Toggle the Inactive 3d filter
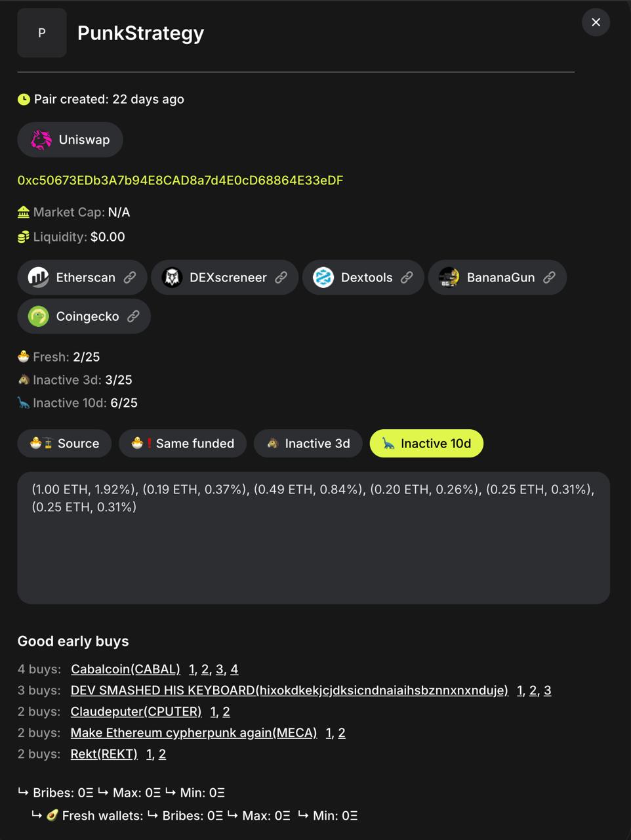Image resolution: width=631 pixels, height=840 pixels. [308, 444]
